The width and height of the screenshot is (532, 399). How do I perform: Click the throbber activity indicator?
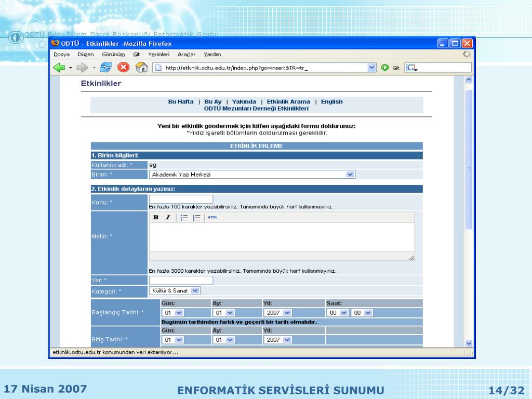pyautogui.click(x=467, y=54)
